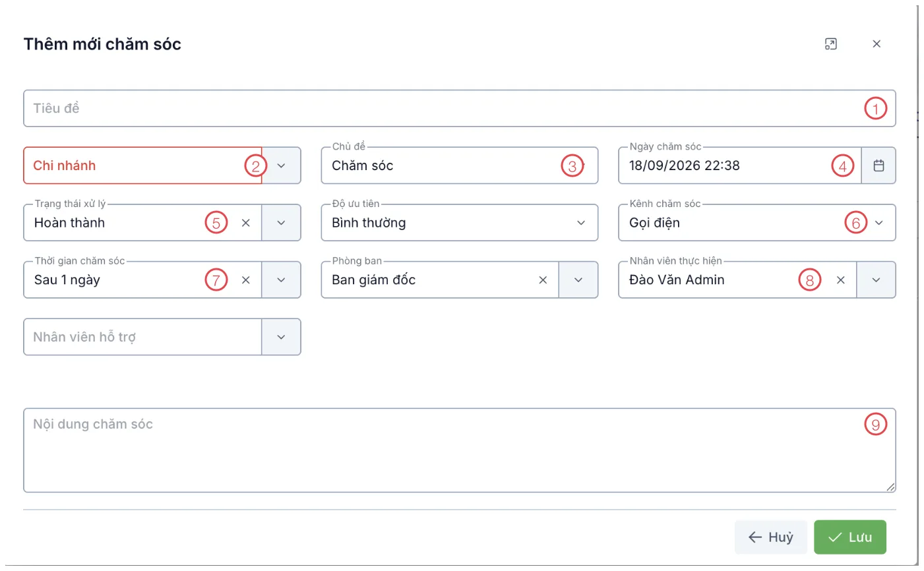The image size is (924, 571).
Task: Click the Chủ đề field with Chăm sóc
Action: point(460,165)
